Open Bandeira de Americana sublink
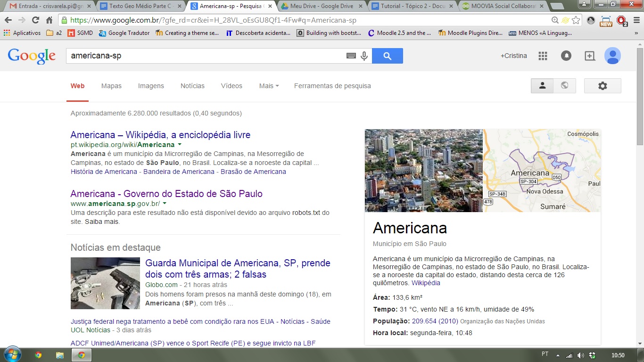This screenshot has height=362, width=644. [179, 172]
